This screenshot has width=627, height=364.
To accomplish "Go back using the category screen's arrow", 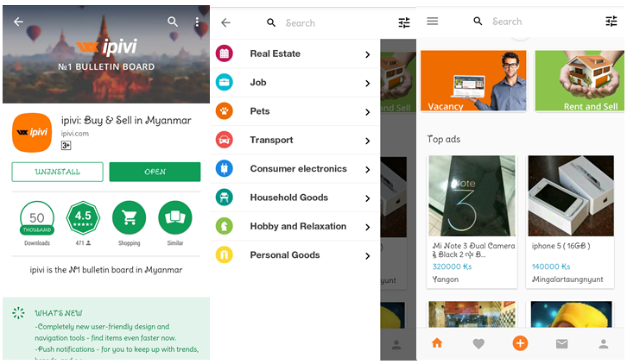I will coord(225,22).
